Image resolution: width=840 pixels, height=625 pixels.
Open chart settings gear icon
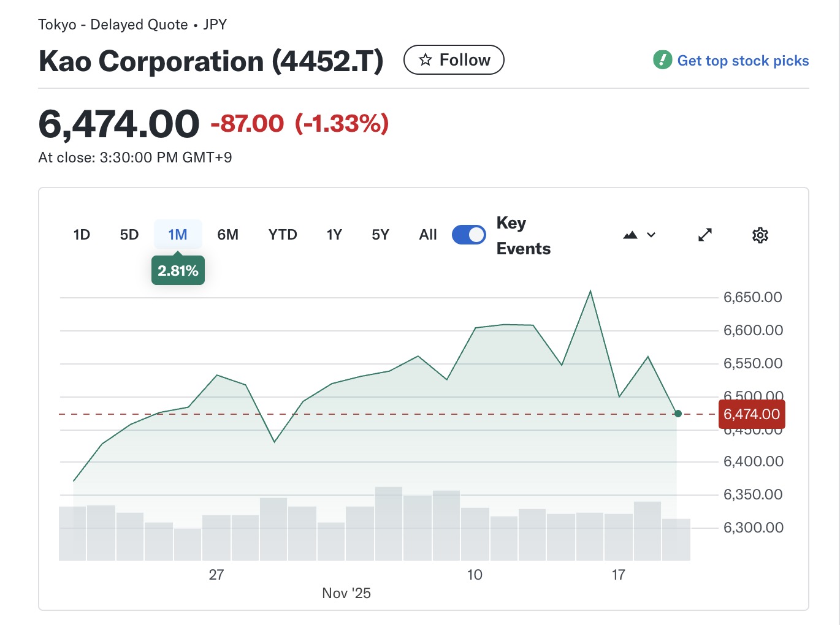(x=760, y=235)
